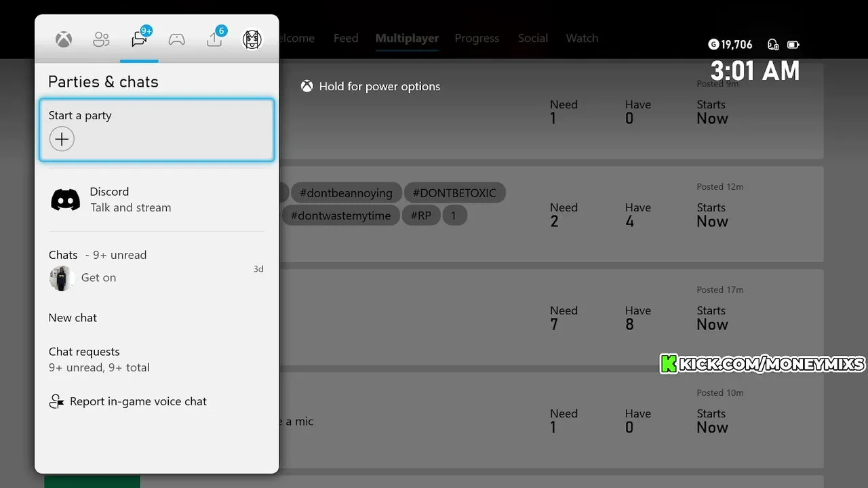Click the Discord logo icon
Image resolution: width=868 pixels, height=488 pixels.
[66, 200]
